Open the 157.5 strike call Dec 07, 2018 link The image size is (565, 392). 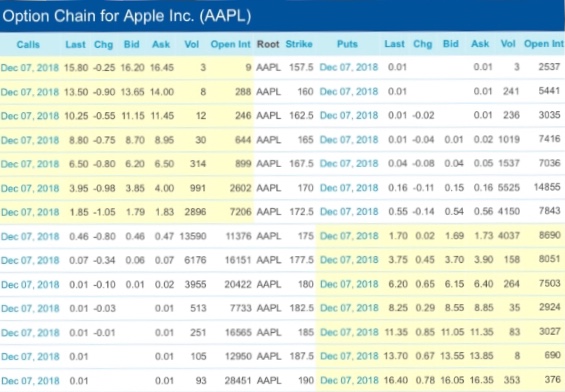30,67
